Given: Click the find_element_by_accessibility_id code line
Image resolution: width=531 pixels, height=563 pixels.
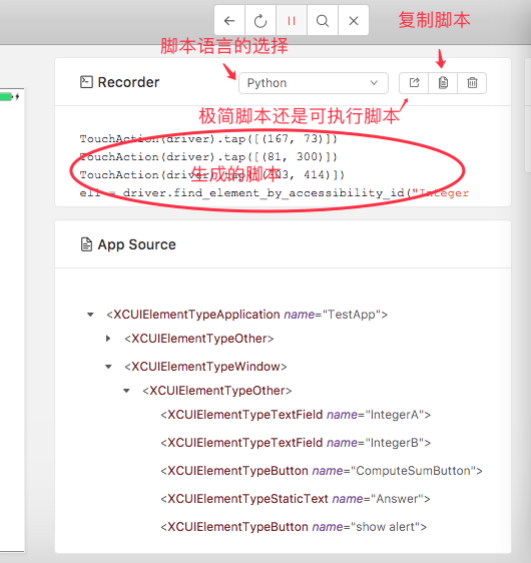Looking at the screenshot, I should click(274, 193).
